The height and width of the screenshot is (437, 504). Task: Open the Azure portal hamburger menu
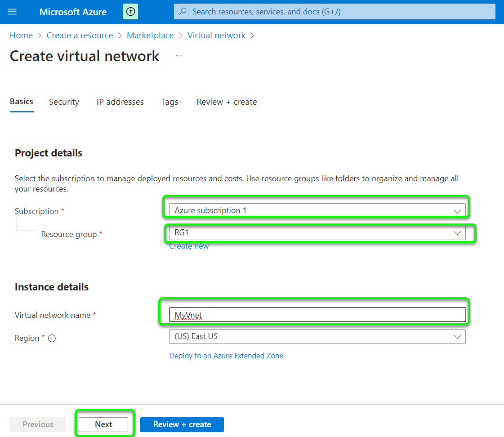[x=12, y=12]
